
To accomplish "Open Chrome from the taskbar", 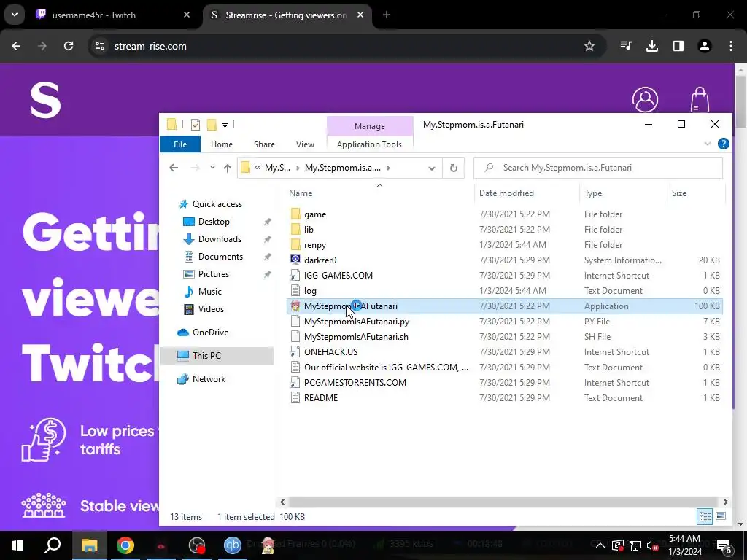I will point(125,545).
